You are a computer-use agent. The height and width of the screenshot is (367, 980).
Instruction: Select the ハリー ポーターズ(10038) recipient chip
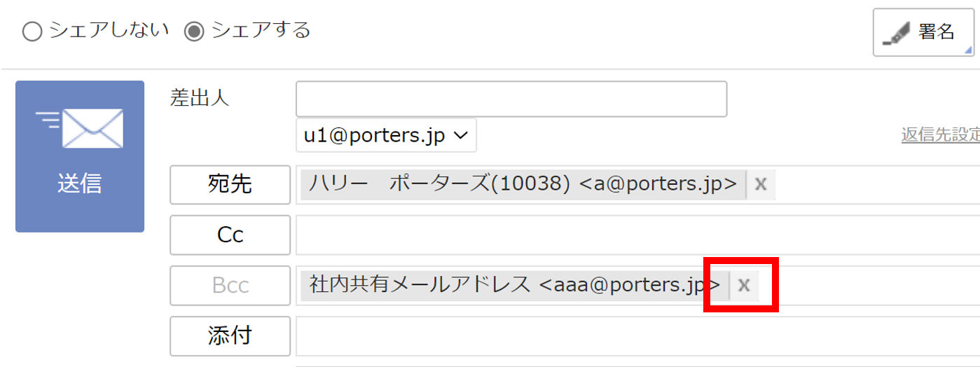pos(523,185)
